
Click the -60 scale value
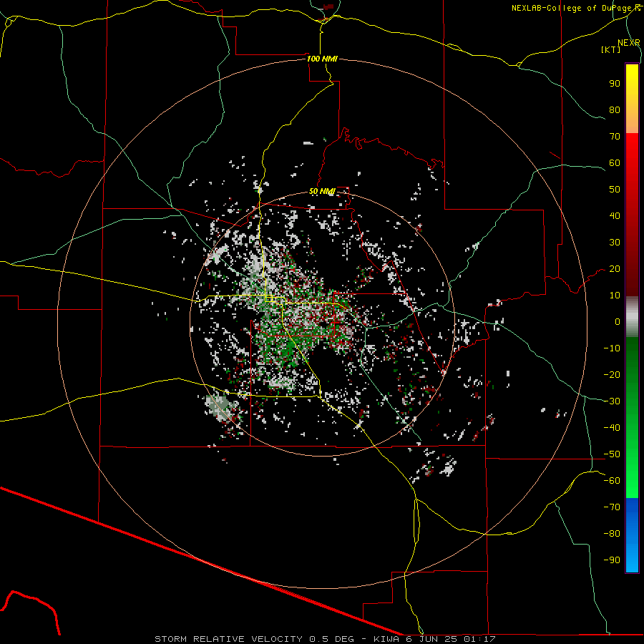coord(612,481)
